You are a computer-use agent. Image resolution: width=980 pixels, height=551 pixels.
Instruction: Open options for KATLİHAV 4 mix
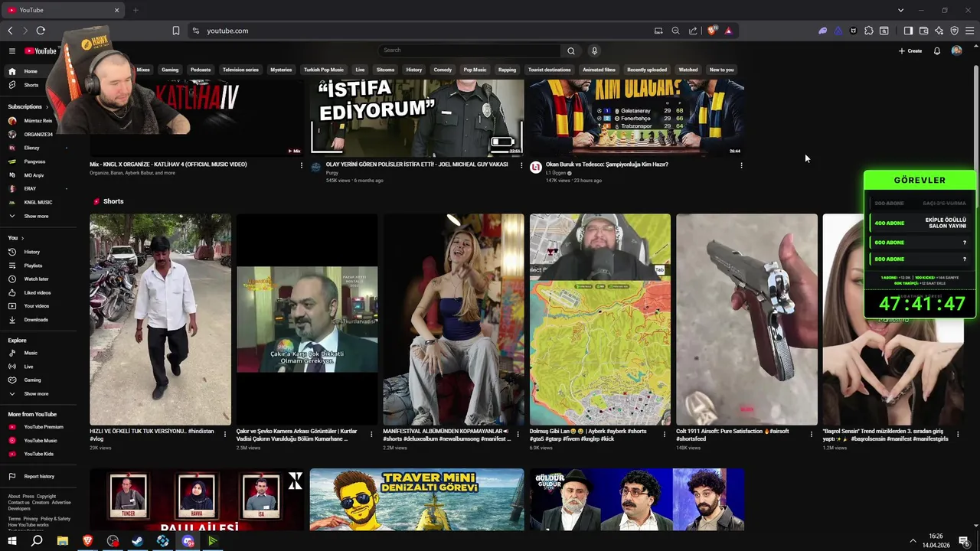(x=301, y=165)
